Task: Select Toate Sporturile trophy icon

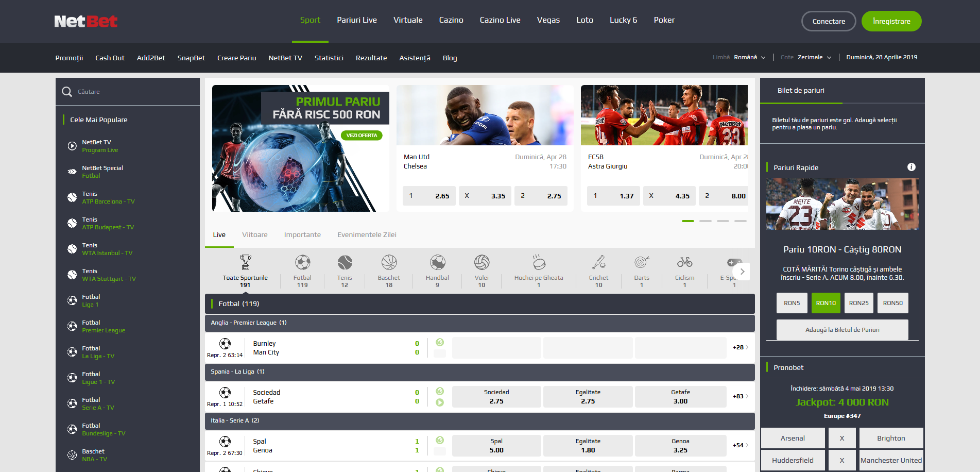Action: tap(245, 262)
